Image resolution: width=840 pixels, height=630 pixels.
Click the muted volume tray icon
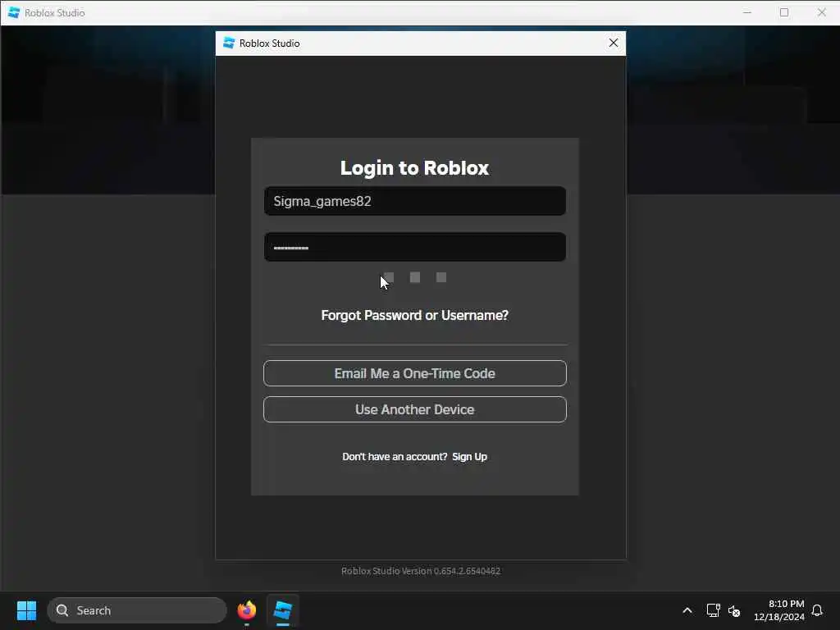[734, 610]
